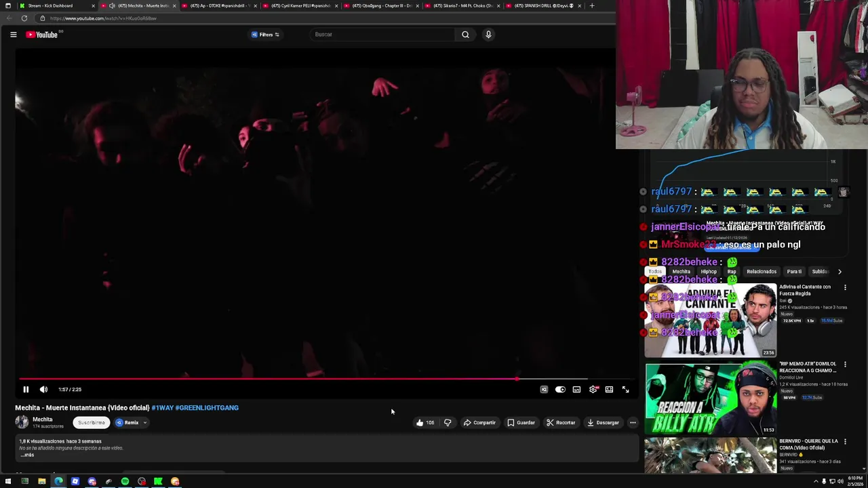Switch to SPANISH DRILL browser tab
This screenshot has width=868, height=488.
[544, 5]
